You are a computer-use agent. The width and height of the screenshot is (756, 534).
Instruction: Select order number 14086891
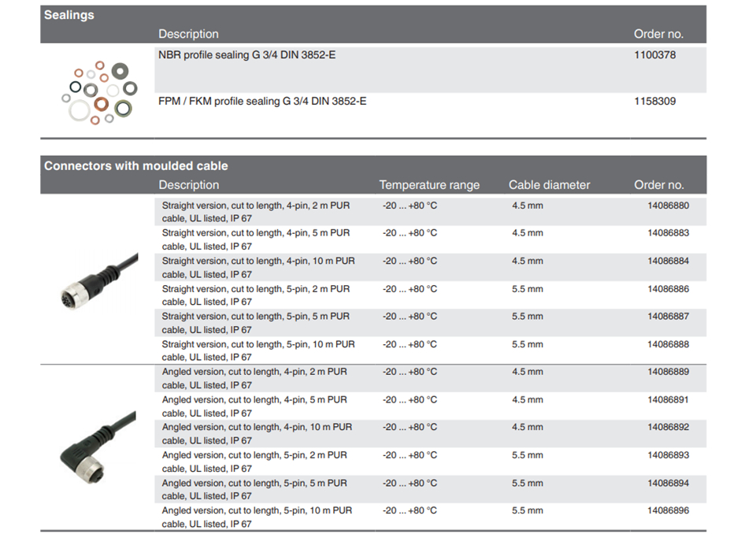(x=669, y=400)
